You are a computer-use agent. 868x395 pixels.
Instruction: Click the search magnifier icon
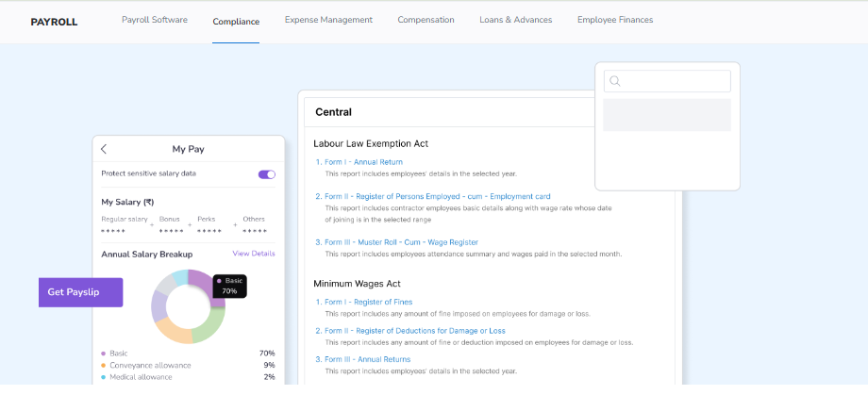coord(615,81)
